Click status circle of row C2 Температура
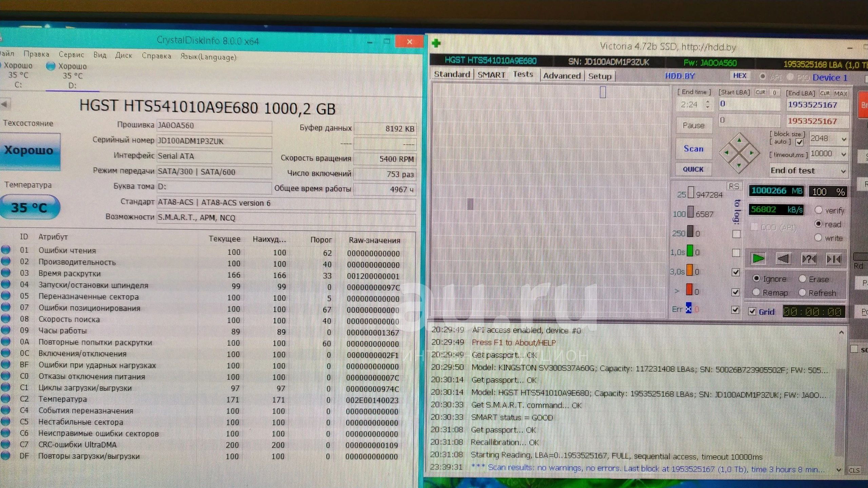Screen dimensions: 868x488 (x=5, y=399)
